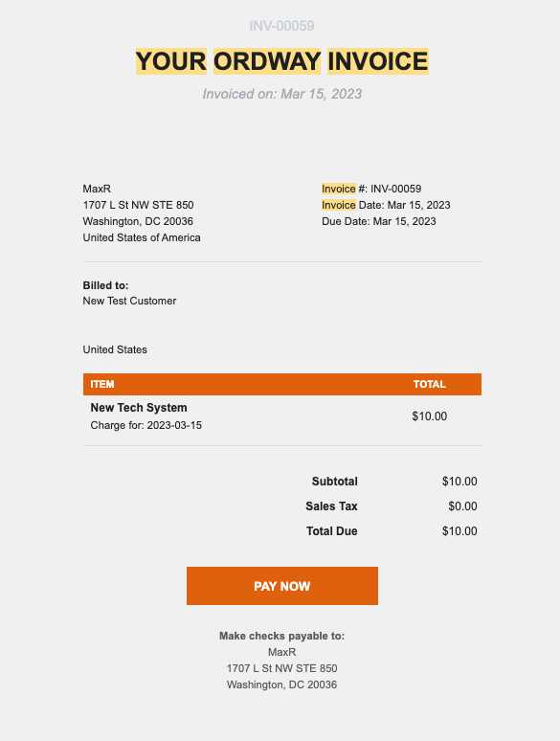
Task: Click the Due Date: Mar 15, 2023 line
Action: [x=379, y=221]
